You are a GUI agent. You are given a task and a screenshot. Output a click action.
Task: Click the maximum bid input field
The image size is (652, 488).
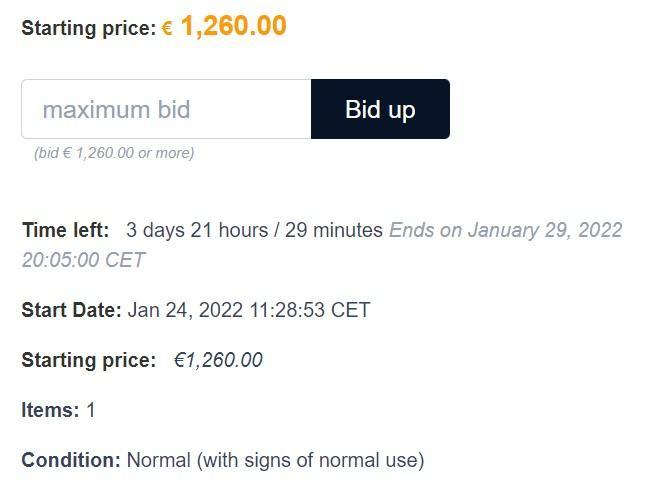(166, 109)
